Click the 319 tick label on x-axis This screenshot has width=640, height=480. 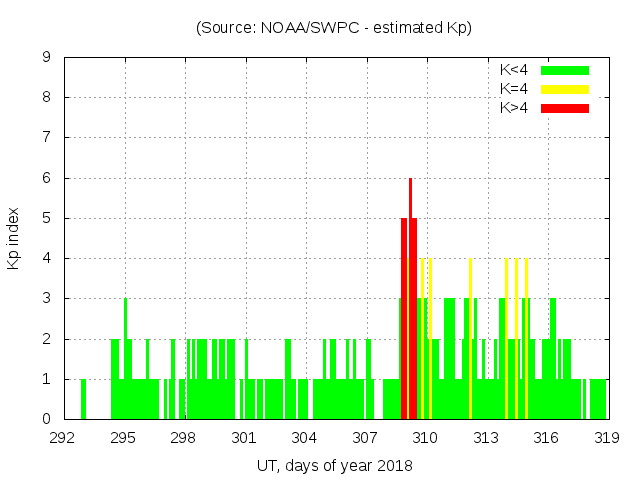607,438
